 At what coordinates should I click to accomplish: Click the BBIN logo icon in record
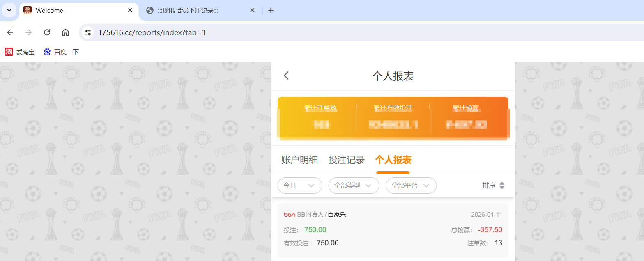[x=290, y=215]
